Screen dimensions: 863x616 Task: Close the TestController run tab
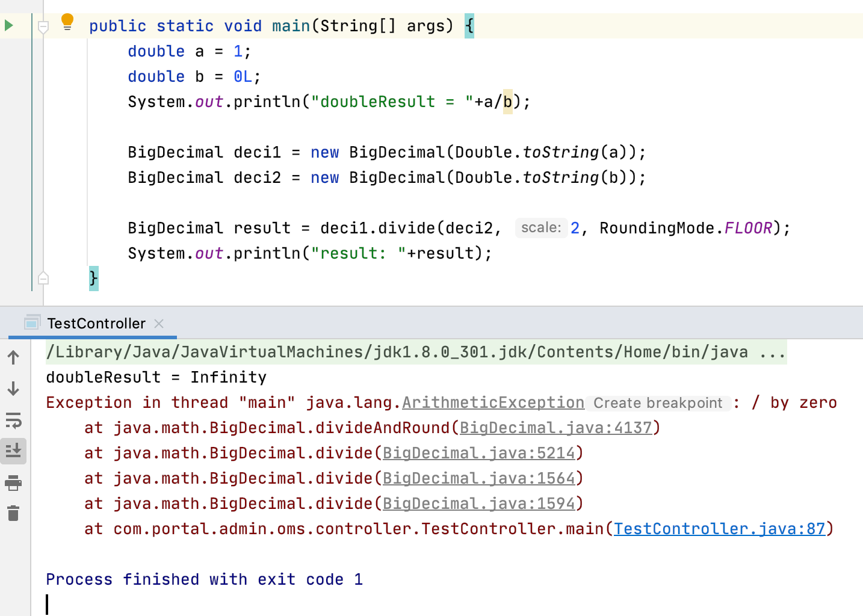click(x=159, y=324)
